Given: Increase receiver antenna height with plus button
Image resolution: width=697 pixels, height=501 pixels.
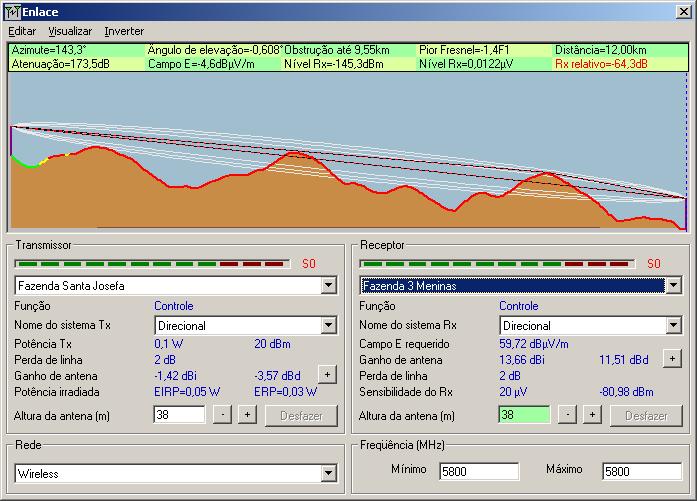Looking at the screenshot, I should pyautogui.click(x=591, y=414).
